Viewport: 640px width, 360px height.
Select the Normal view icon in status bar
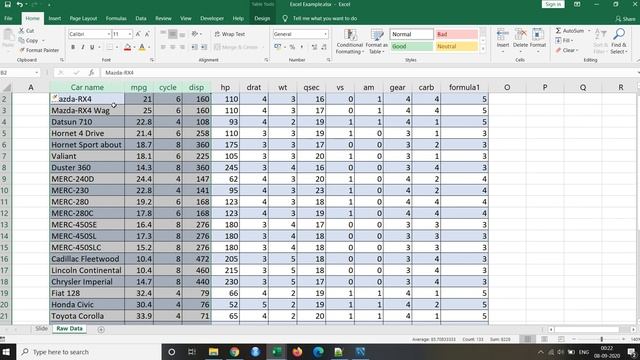pos(527,339)
